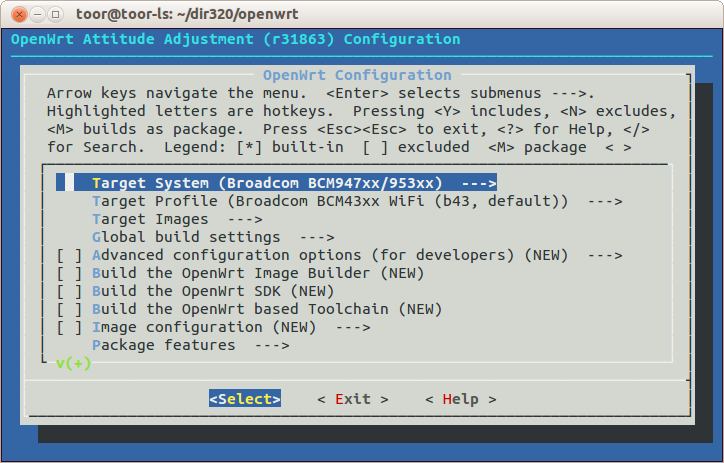
Task: Enable Build the OpenWrt SDK checkbox
Action: [69, 291]
